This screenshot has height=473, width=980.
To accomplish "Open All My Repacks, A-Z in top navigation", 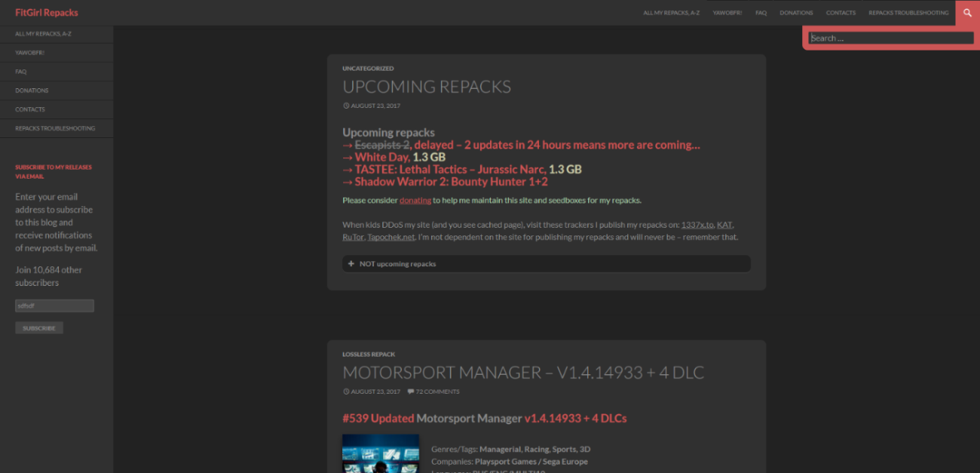I will (671, 13).
